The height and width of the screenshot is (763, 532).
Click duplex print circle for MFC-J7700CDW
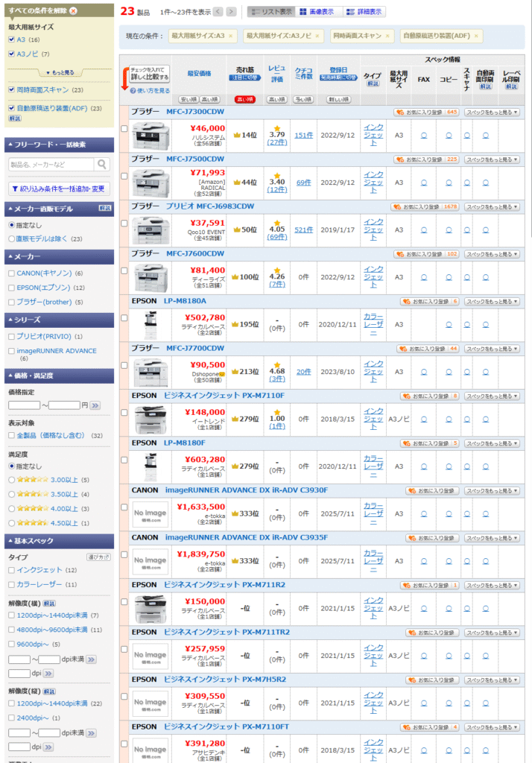485,372
